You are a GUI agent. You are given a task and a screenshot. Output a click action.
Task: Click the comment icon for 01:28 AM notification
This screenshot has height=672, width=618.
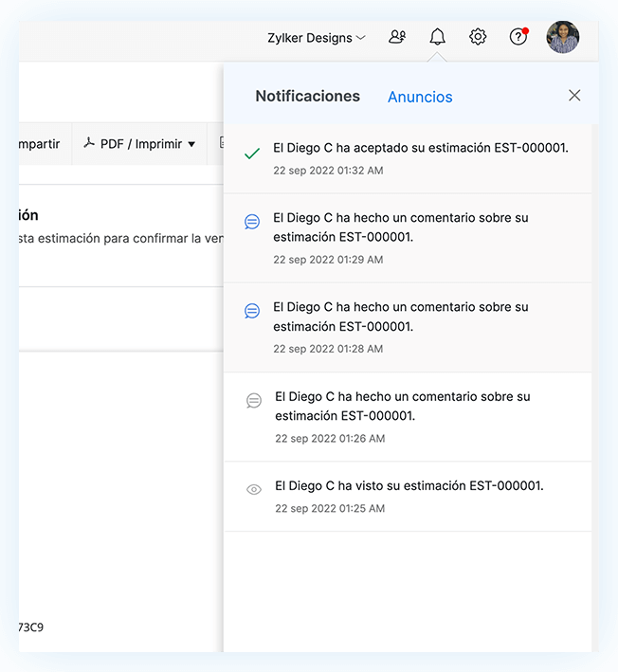coord(252,311)
